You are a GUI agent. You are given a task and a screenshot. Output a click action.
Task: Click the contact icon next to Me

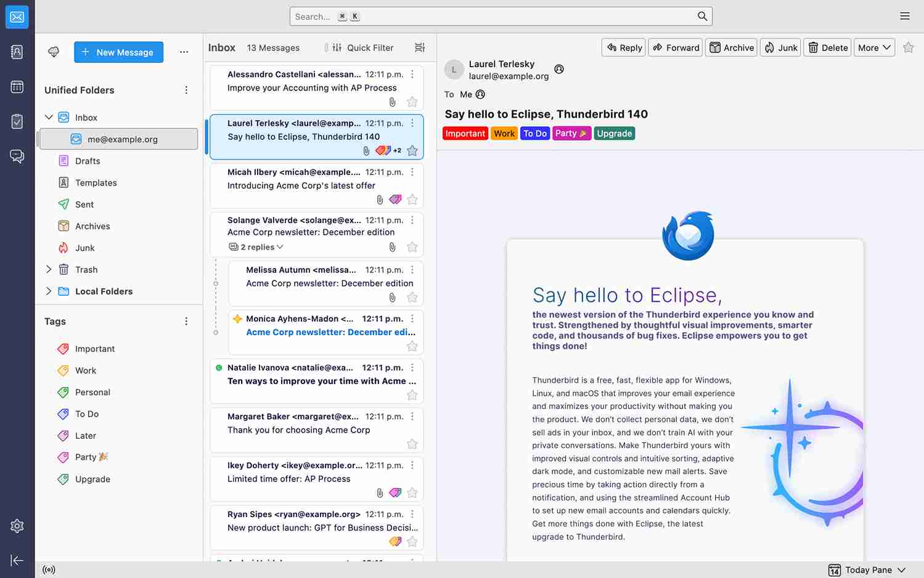(x=480, y=94)
